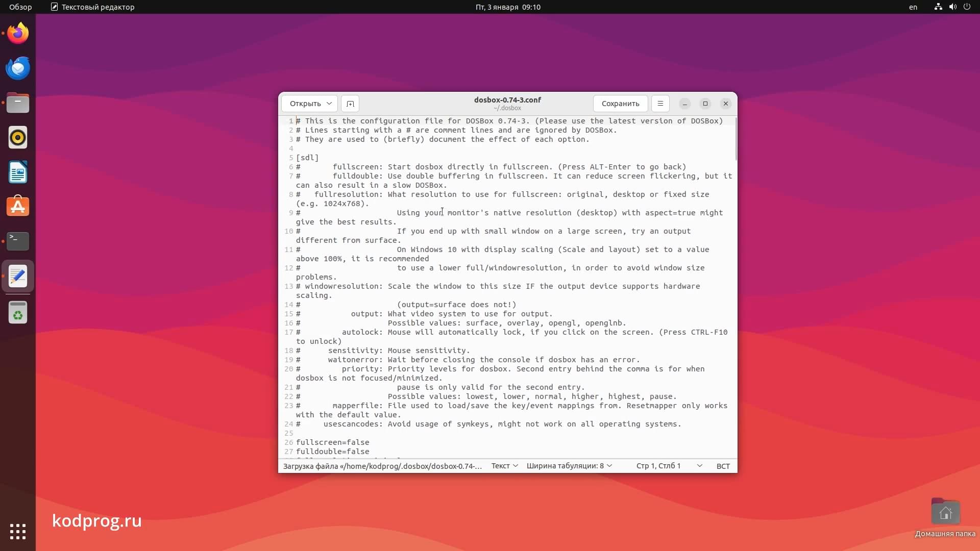980x551 pixels.
Task: Click the 'waitonerror' comment line
Action: pos(468,360)
